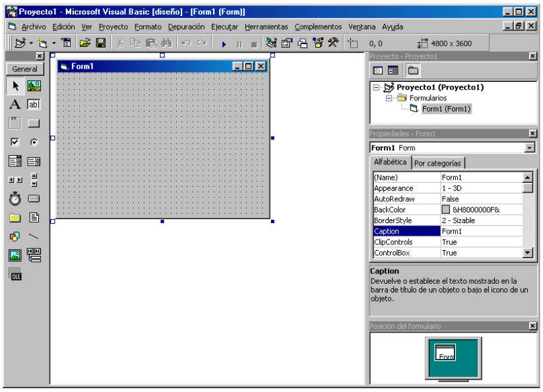Open the Archivo menu

click(x=34, y=26)
